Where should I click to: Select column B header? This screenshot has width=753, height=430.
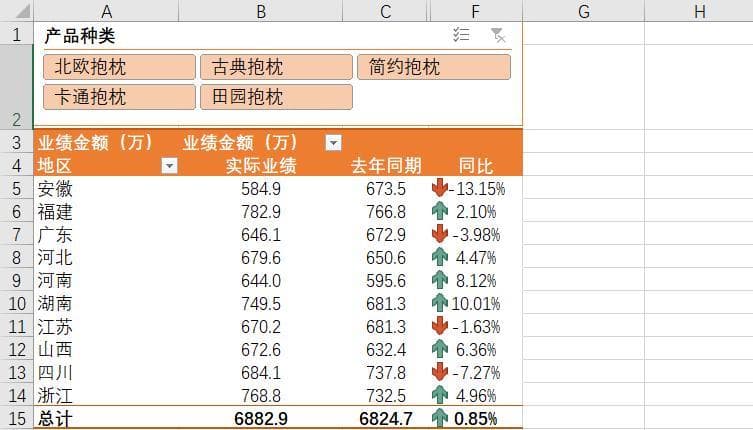tap(260, 11)
